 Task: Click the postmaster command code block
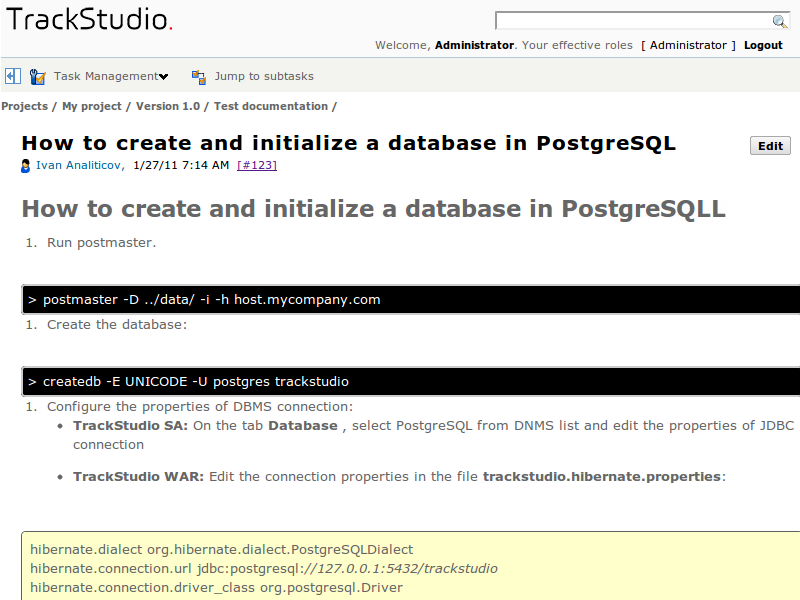(x=410, y=299)
